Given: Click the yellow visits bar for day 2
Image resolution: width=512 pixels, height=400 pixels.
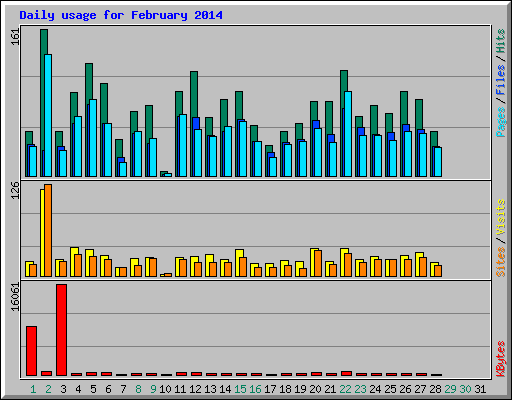Looking at the screenshot, I should tap(42, 233).
